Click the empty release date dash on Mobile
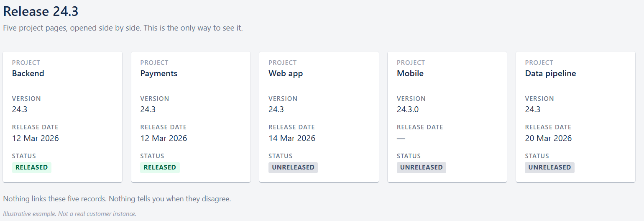The width and height of the screenshot is (644, 221). 401,138
